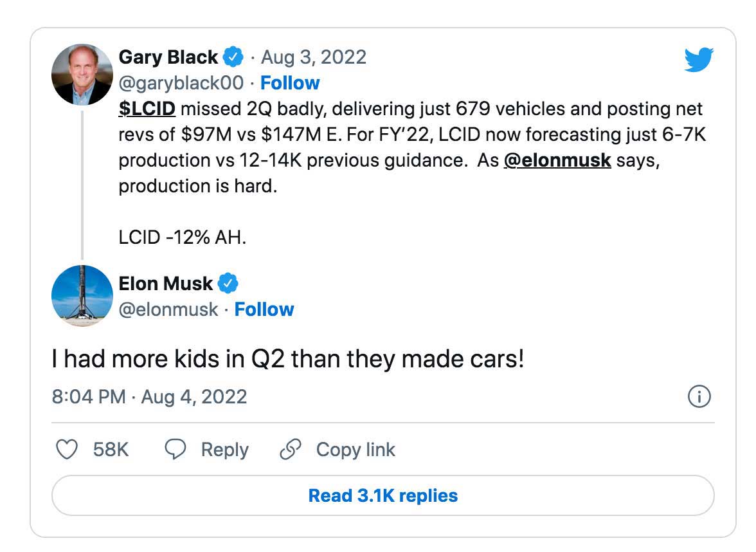The width and height of the screenshot is (756, 552).
Task: Click the @elonmusk mention in Gary's tweet
Action: pos(557,160)
